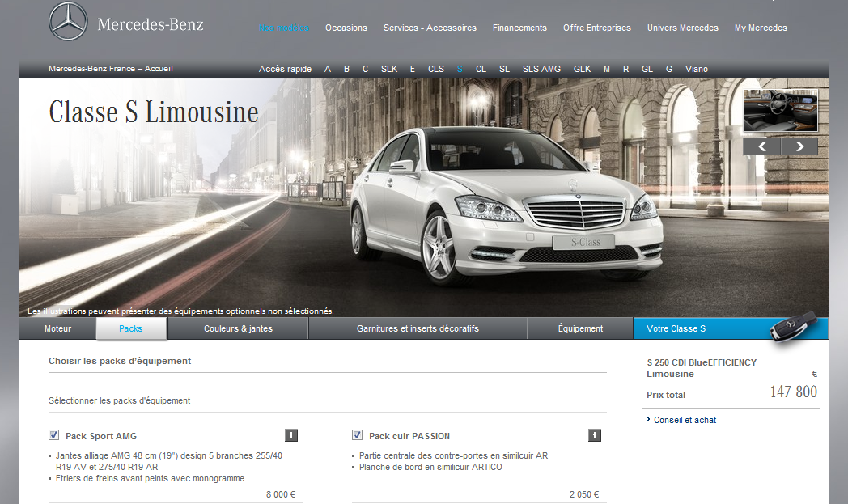Image resolution: width=848 pixels, height=504 pixels.
Task: Select class G in quick access
Action: [x=669, y=70]
